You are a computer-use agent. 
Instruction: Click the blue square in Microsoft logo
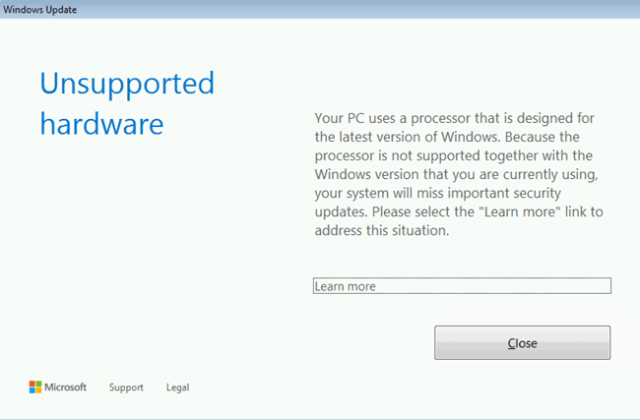(32, 390)
